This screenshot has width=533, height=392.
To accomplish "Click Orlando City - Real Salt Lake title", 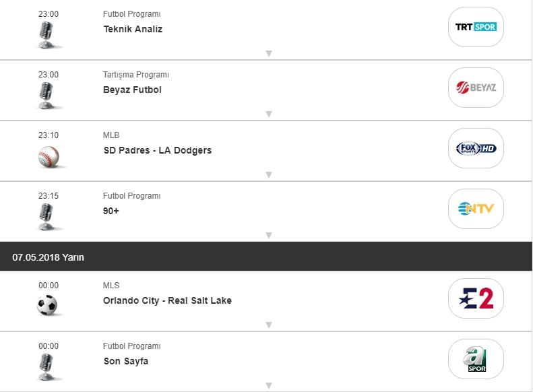I will 167,300.
